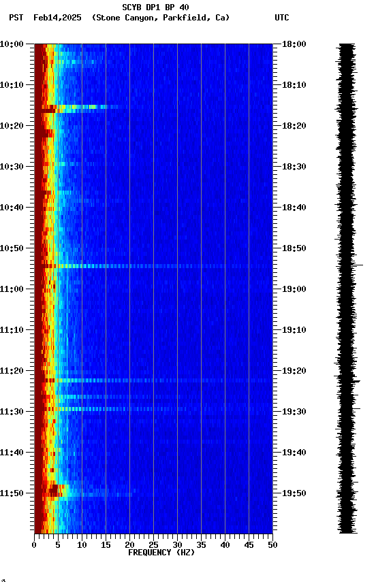Click the 10:50 PST time label
This screenshot has height=588, width=376.
click(x=12, y=248)
